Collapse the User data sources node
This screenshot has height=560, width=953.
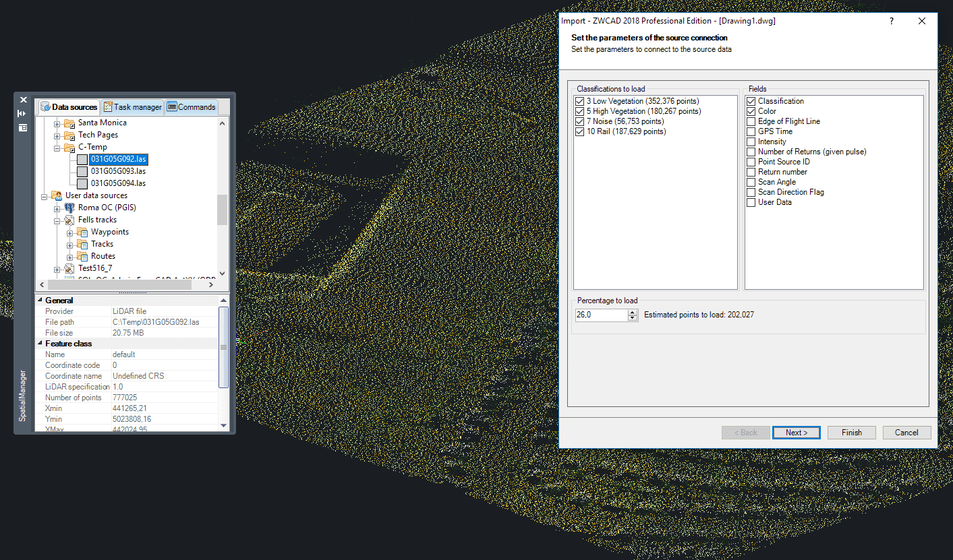point(45,196)
